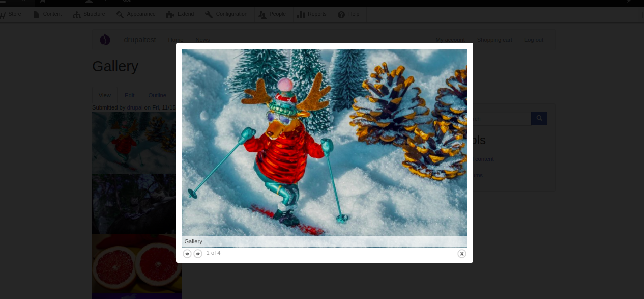Click inside the search input field
Image resolution: width=644 pixels, height=299 pixels.
[501, 119]
